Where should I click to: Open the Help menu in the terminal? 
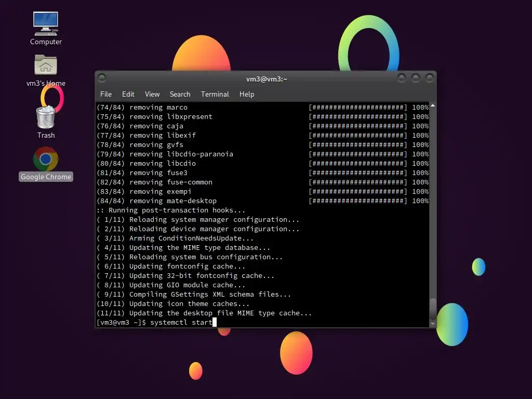pos(247,95)
